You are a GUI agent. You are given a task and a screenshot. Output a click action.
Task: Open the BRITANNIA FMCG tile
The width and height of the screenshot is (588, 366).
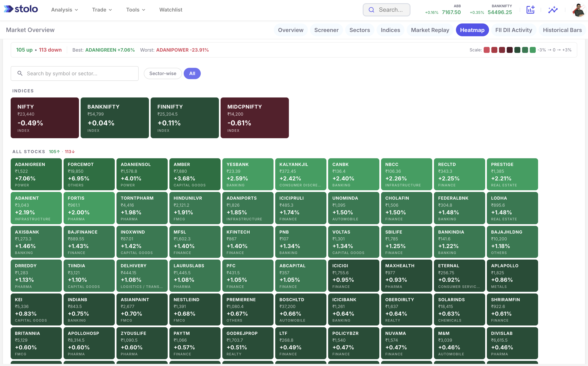pyautogui.click(x=36, y=343)
